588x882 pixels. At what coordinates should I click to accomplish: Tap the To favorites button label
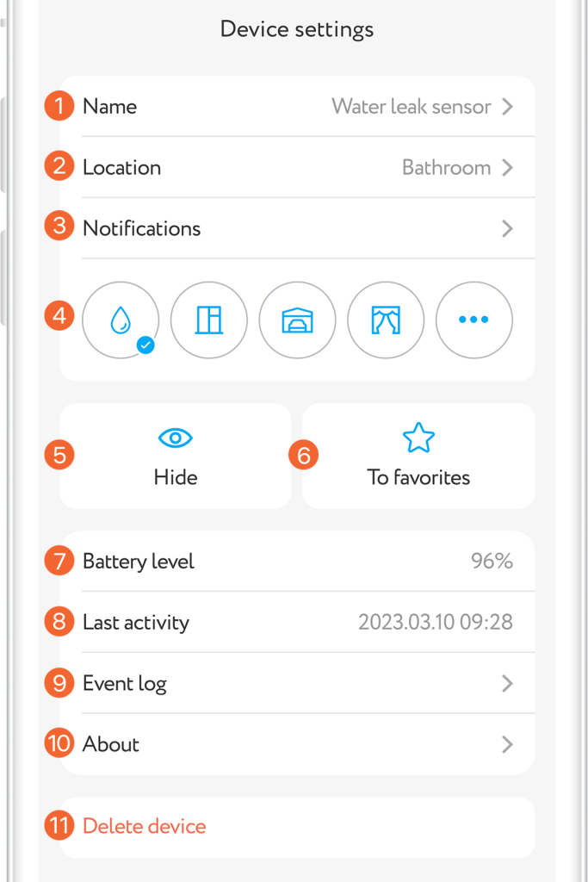pos(418,477)
